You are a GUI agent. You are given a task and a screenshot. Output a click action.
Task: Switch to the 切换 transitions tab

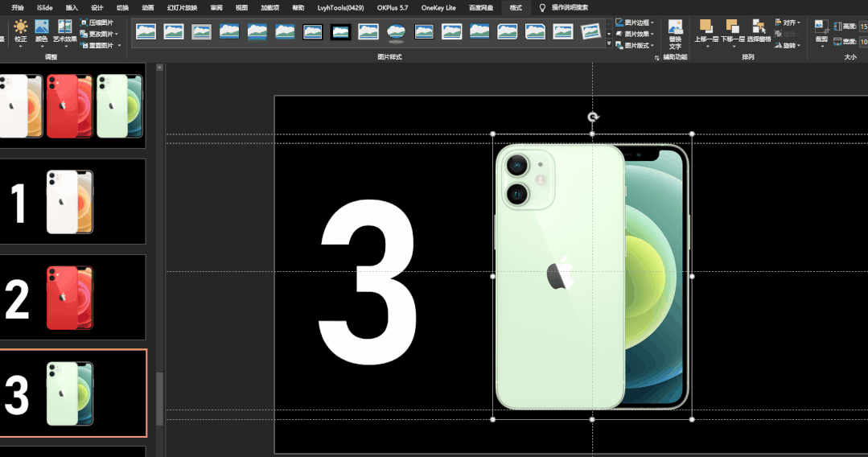[x=122, y=8]
